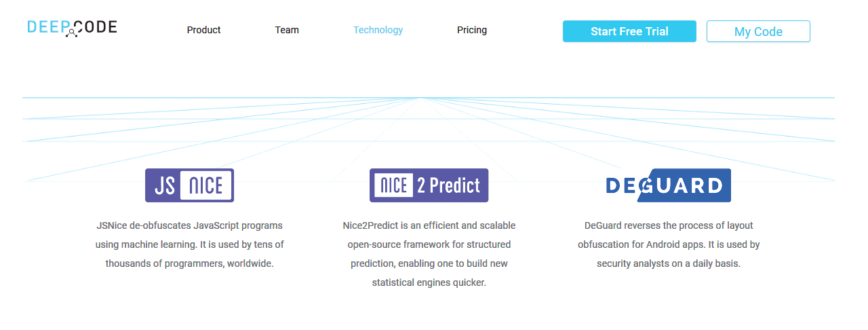Click the node-graph symbol in the DeepCode logo
Viewport: 868px width, 330px height.
(71, 31)
